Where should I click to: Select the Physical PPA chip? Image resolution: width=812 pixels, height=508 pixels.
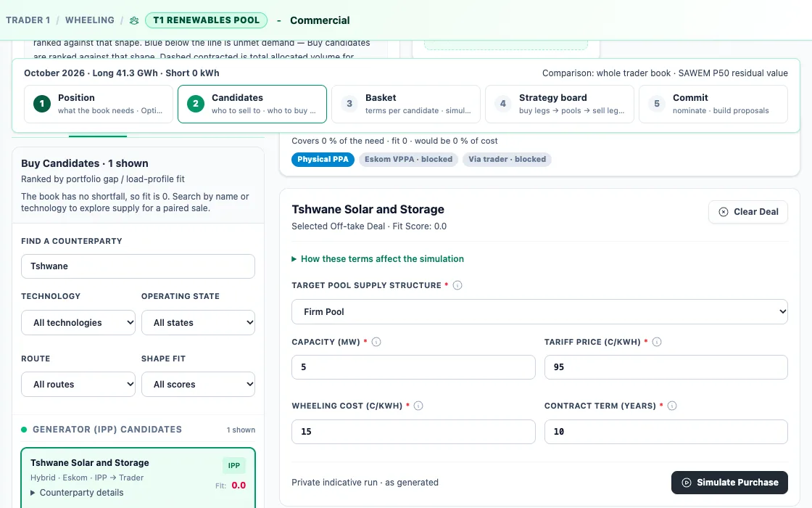click(323, 159)
